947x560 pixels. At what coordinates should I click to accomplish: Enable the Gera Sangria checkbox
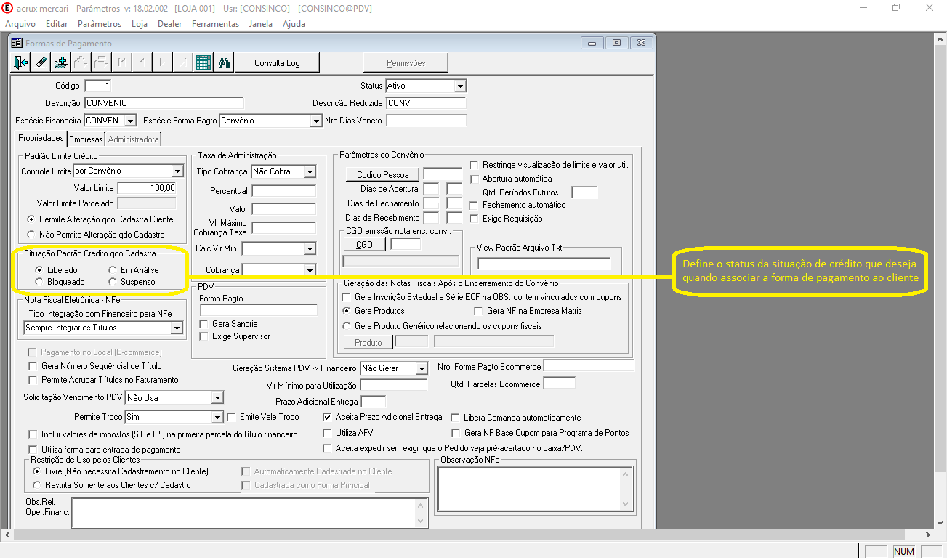204,324
